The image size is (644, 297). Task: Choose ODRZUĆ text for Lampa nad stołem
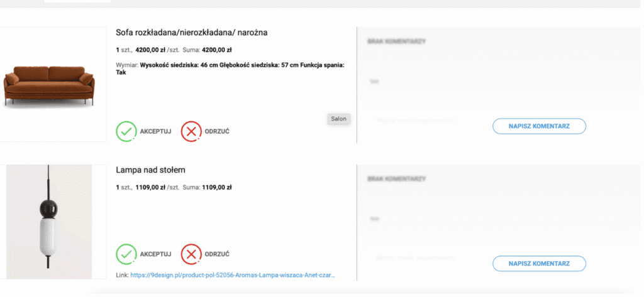point(217,254)
